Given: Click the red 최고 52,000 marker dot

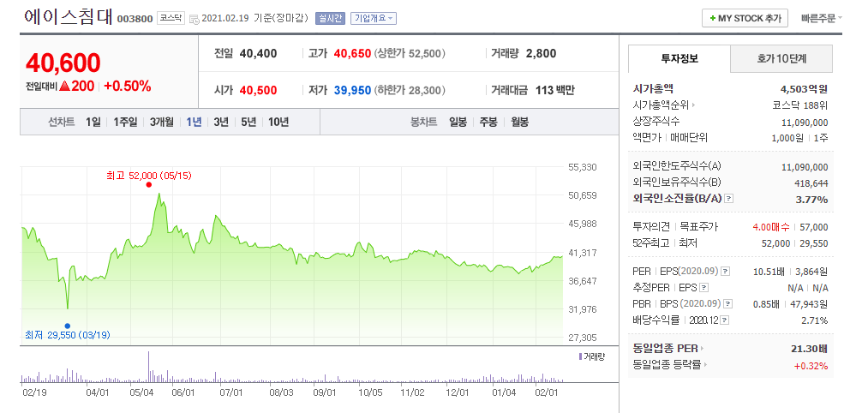Looking at the screenshot, I should point(149,184).
